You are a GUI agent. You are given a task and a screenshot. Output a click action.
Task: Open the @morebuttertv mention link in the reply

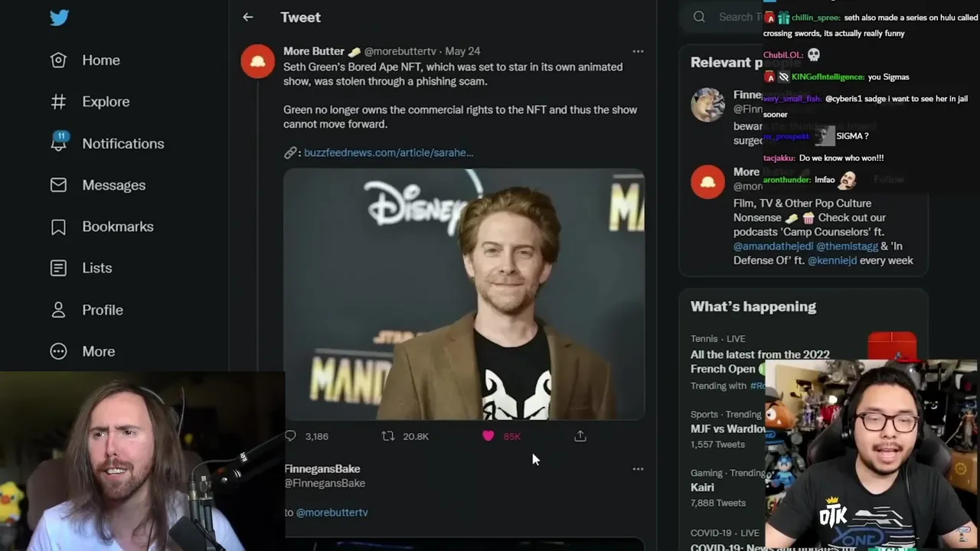tap(332, 512)
